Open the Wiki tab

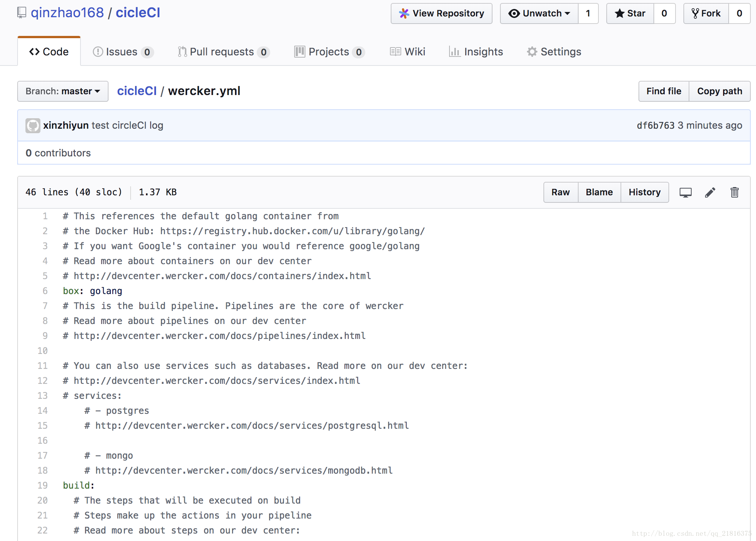pos(408,52)
